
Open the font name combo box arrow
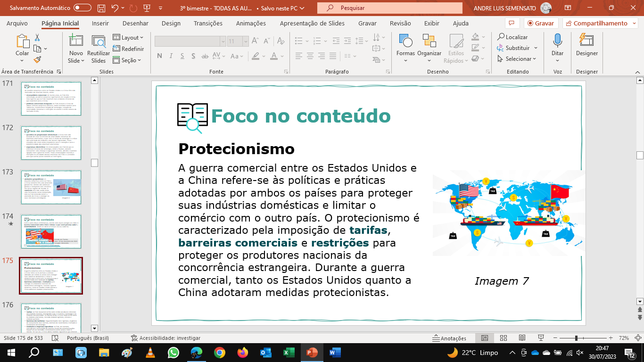[x=223, y=41]
